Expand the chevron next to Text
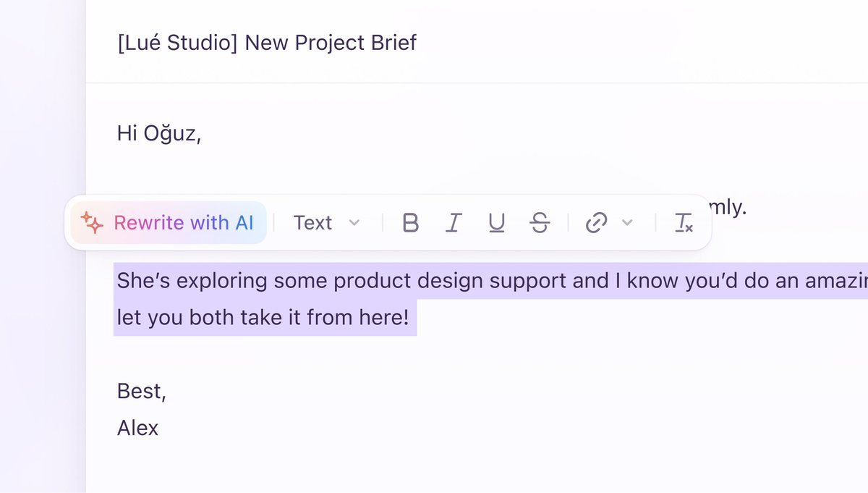 tap(354, 223)
